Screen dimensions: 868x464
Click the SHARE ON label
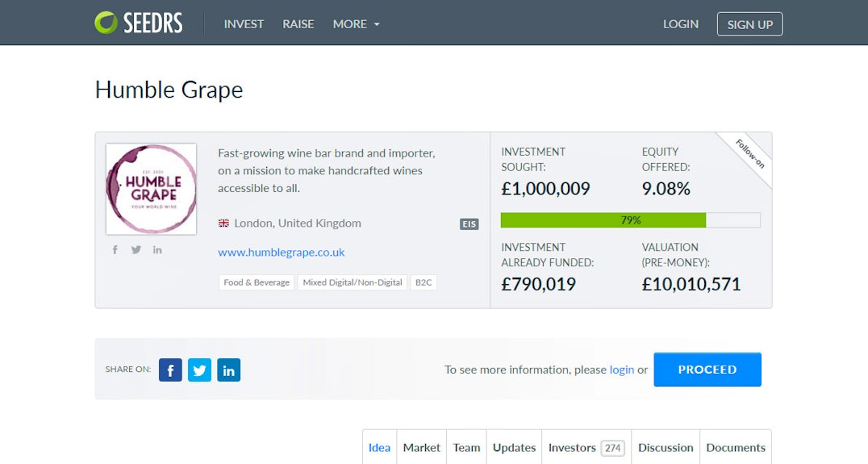(x=128, y=370)
